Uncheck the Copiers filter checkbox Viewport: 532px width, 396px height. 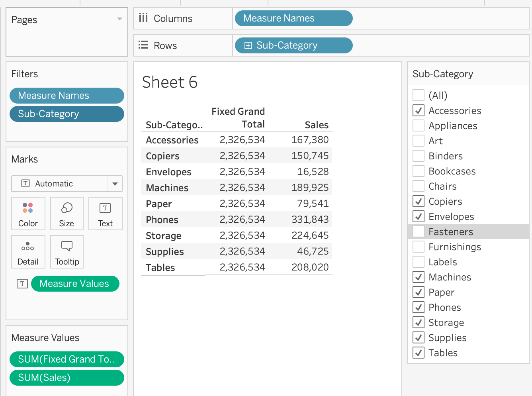pyautogui.click(x=419, y=201)
